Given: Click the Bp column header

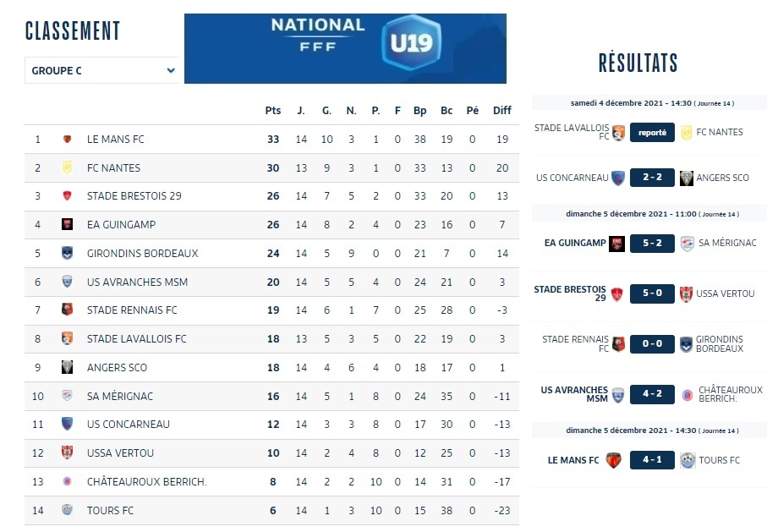Looking at the screenshot, I should point(419,111).
